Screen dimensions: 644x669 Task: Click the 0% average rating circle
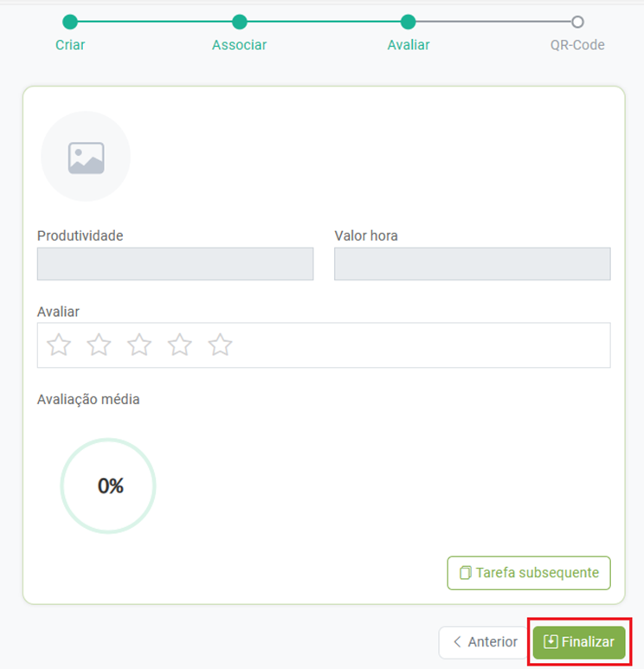coord(108,486)
